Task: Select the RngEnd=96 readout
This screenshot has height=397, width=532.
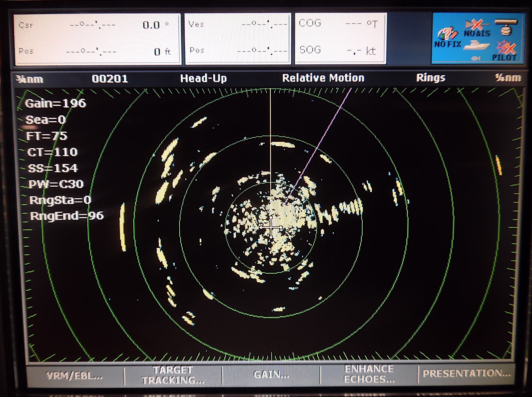Action: [67, 216]
